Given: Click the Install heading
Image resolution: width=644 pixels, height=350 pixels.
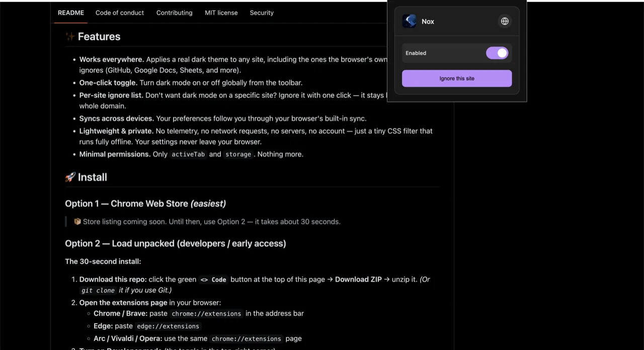Looking at the screenshot, I should pos(93,177).
